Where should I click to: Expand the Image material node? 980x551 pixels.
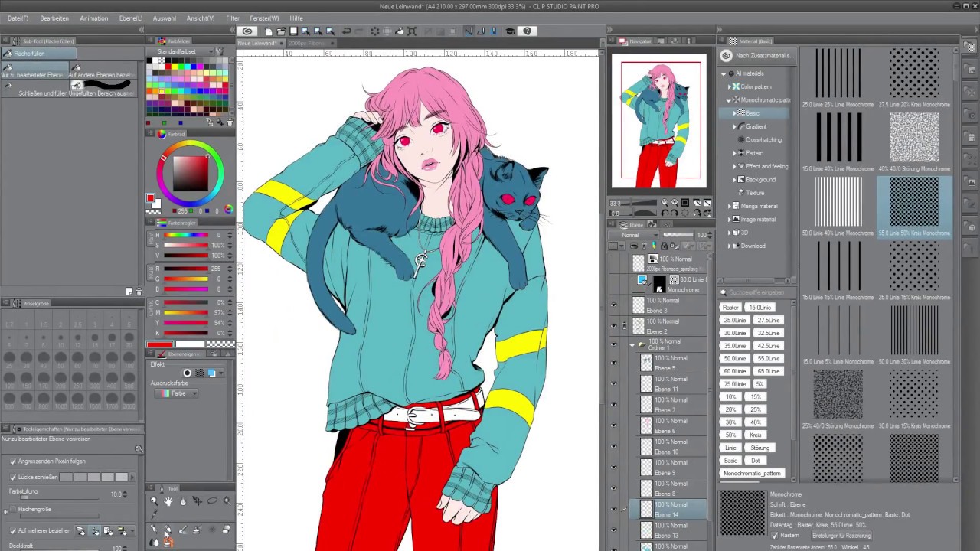pos(729,219)
